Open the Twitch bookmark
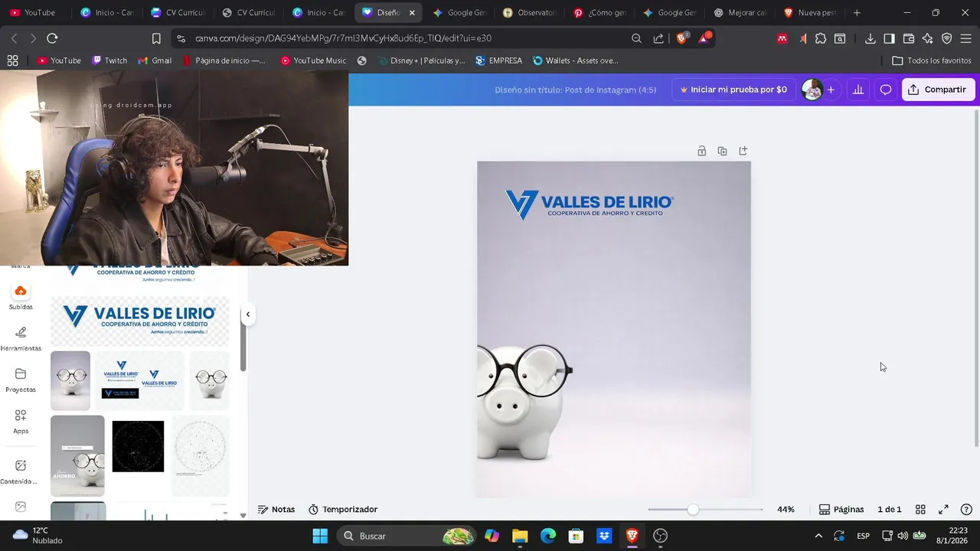This screenshot has width=980, height=551. pyautogui.click(x=109, y=60)
